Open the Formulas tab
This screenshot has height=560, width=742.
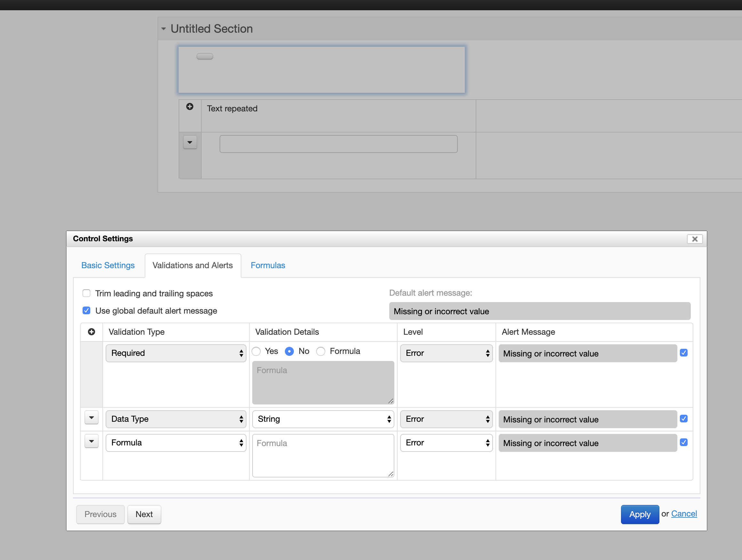[x=268, y=265]
